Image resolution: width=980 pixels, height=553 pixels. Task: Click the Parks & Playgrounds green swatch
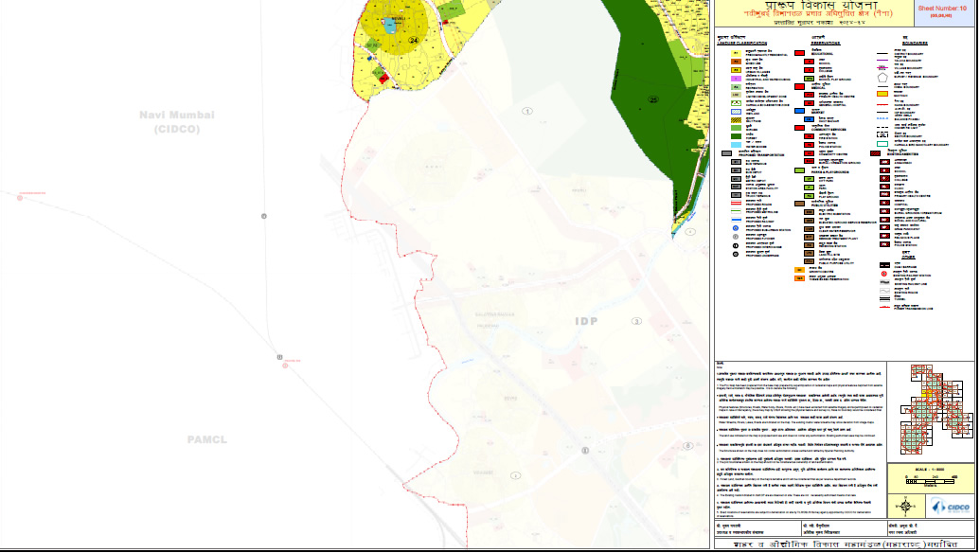pyautogui.click(x=799, y=170)
